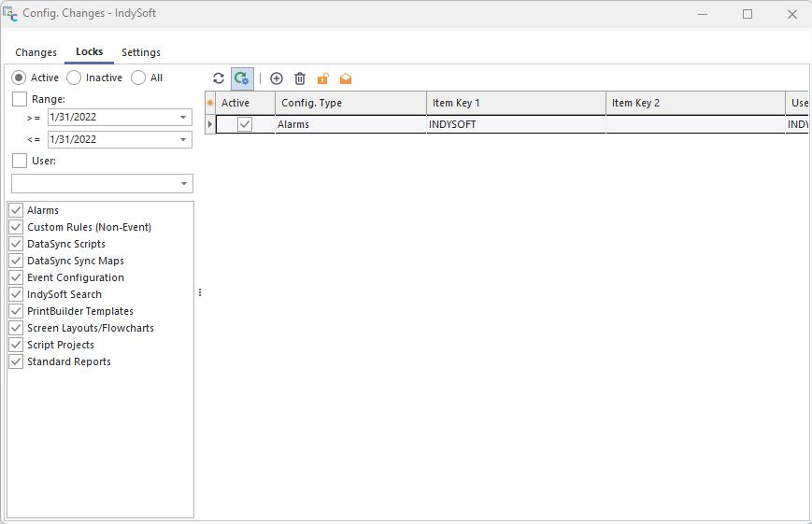Click the INDYSOFT cell under Item Key 1

[x=516, y=124]
